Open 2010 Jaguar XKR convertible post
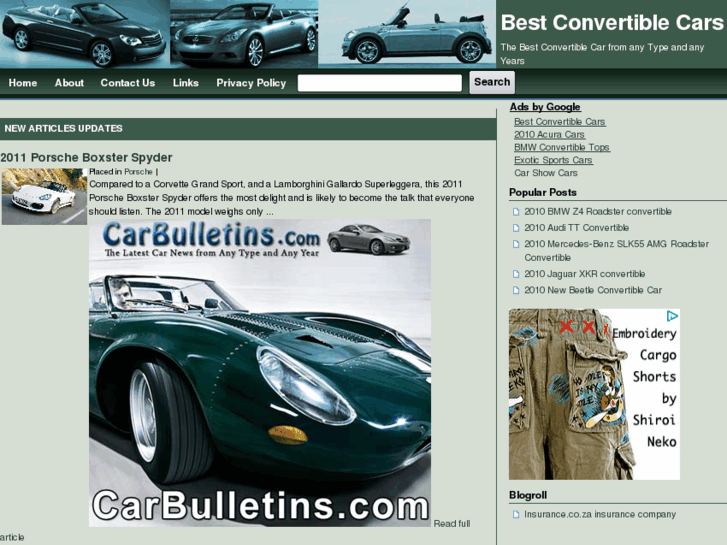 (585, 274)
